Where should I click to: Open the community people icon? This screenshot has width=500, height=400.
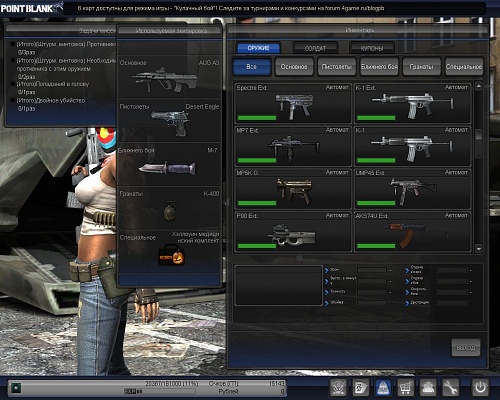[x=428, y=387]
